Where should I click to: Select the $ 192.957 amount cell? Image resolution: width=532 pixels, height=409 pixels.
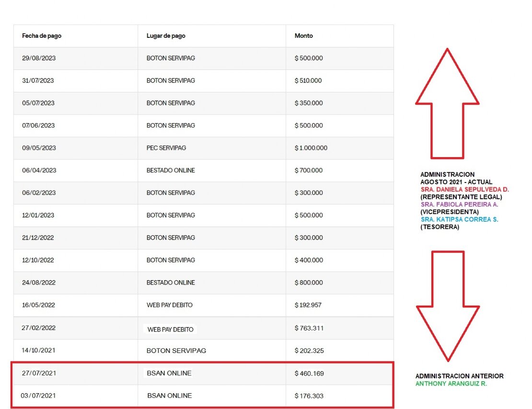click(309, 305)
